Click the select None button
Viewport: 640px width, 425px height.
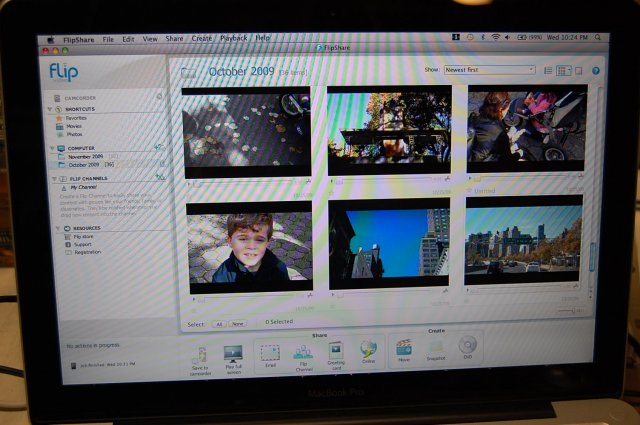coord(237,323)
